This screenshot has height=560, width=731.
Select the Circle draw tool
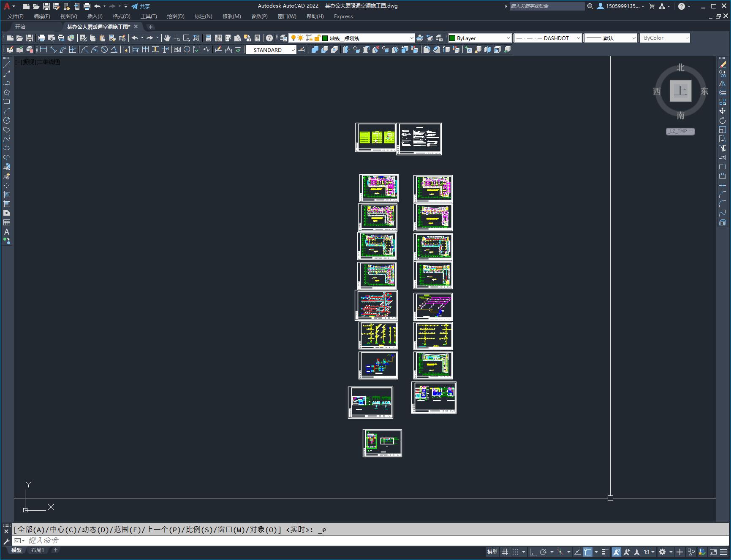point(7,120)
